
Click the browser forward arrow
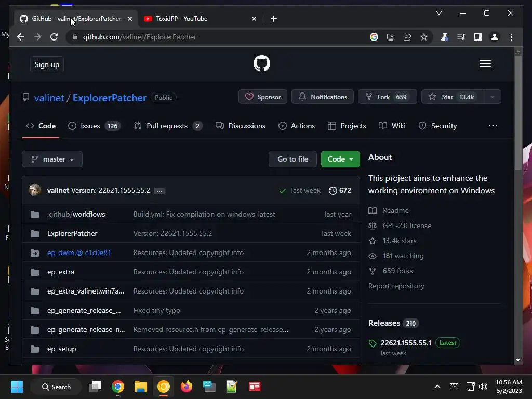[37, 37]
